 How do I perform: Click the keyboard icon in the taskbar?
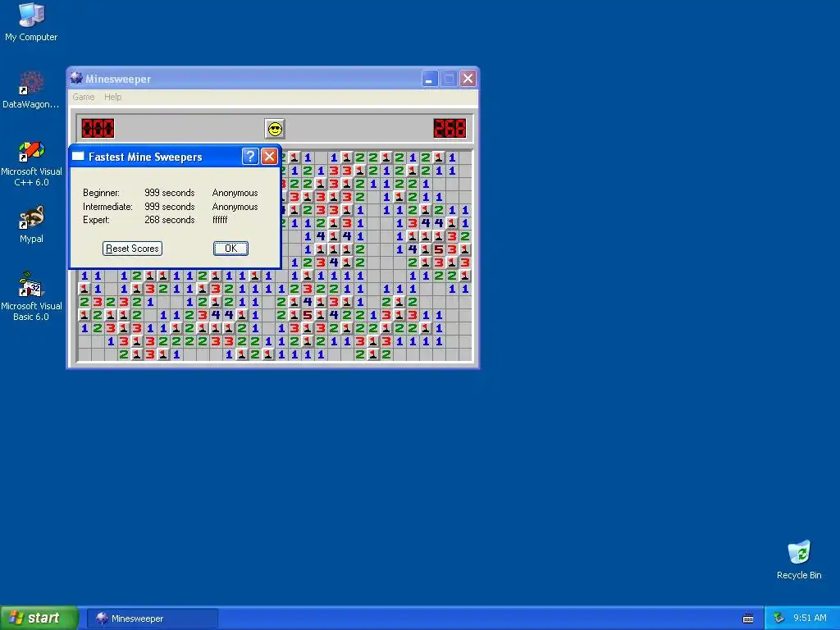(748, 619)
